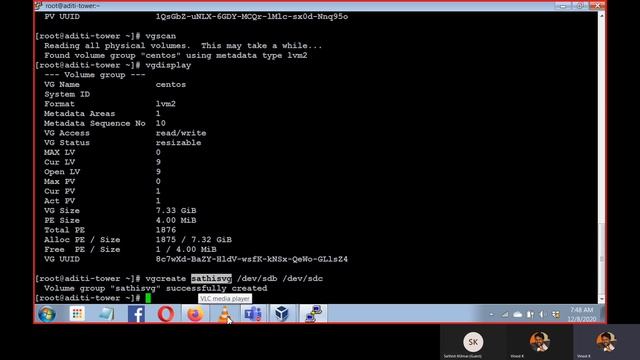
Task: Launch Firefox from the taskbar
Action: click(195, 314)
